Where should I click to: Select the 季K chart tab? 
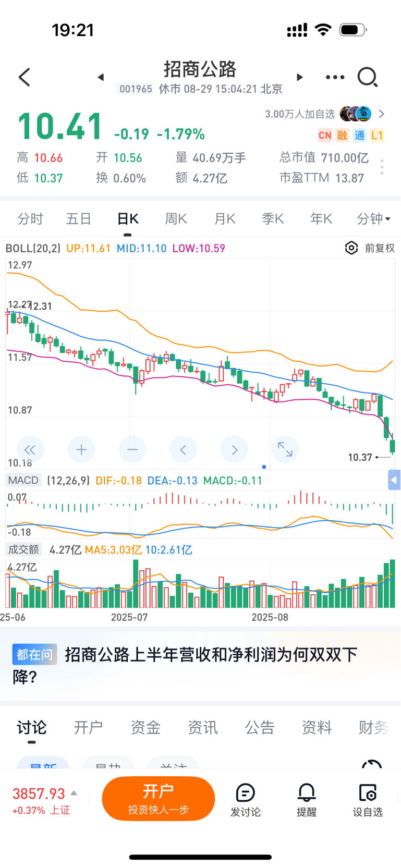(x=273, y=219)
